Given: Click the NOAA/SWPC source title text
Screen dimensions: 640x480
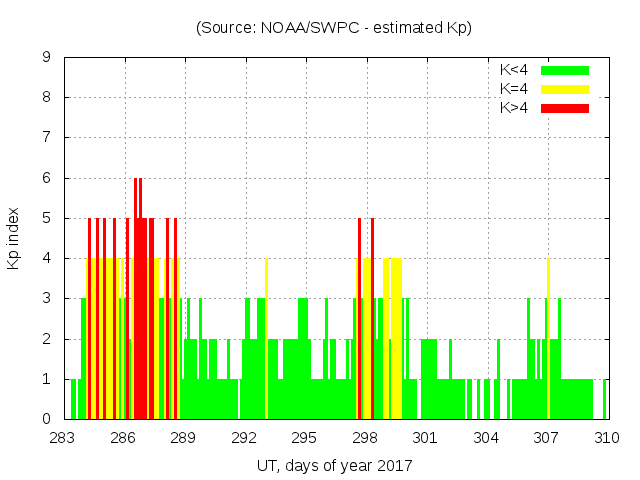Looking at the screenshot, I should point(334,28).
